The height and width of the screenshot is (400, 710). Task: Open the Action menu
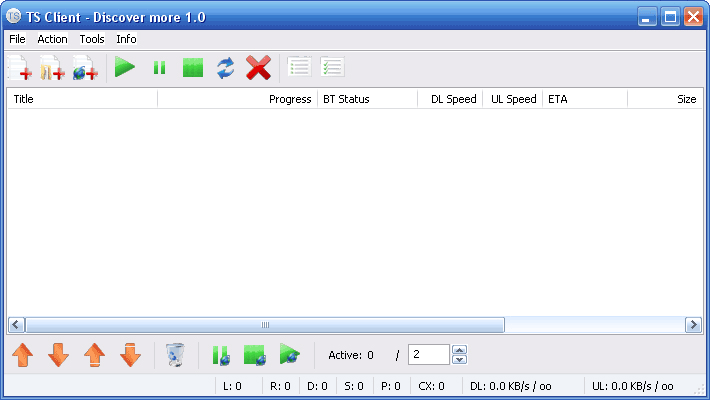53,39
